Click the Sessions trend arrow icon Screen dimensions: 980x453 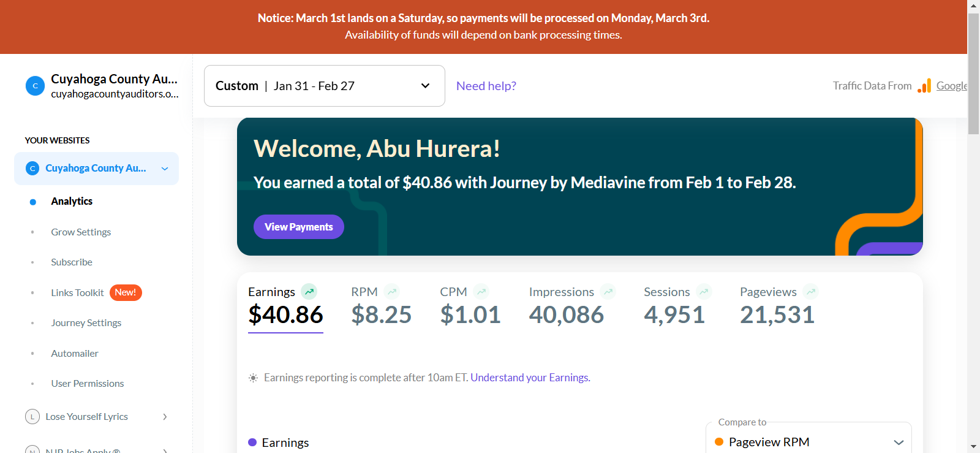pos(704,292)
